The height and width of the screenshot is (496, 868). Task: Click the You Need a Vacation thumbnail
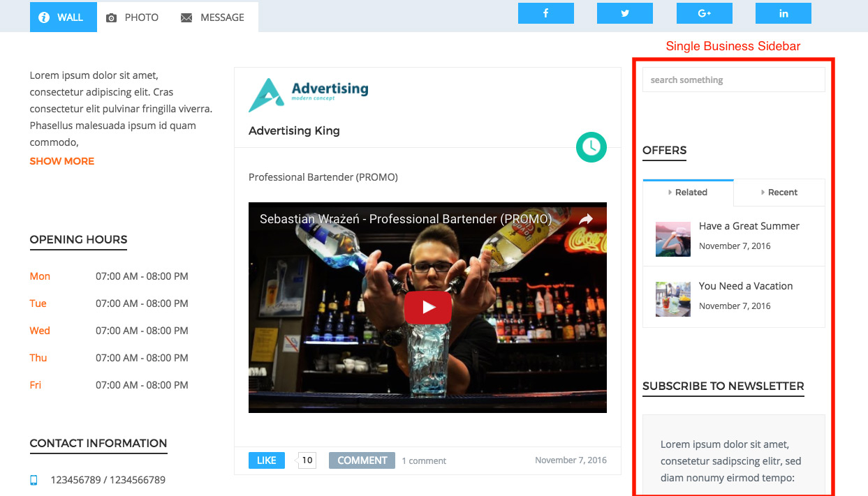click(x=673, y=299)
